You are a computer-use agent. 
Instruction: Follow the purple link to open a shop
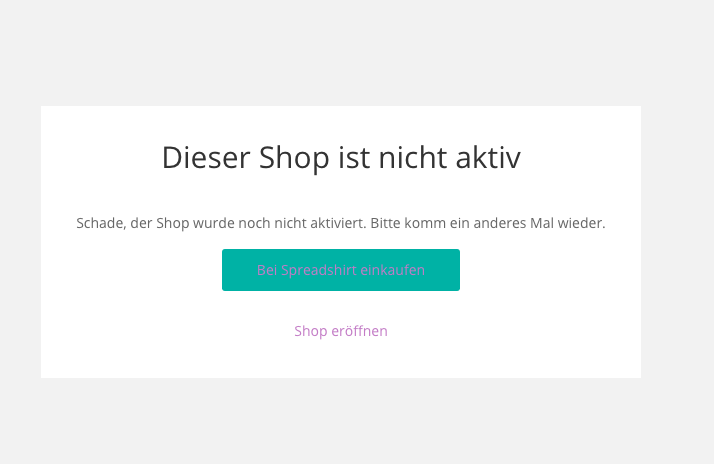(341, 331)
